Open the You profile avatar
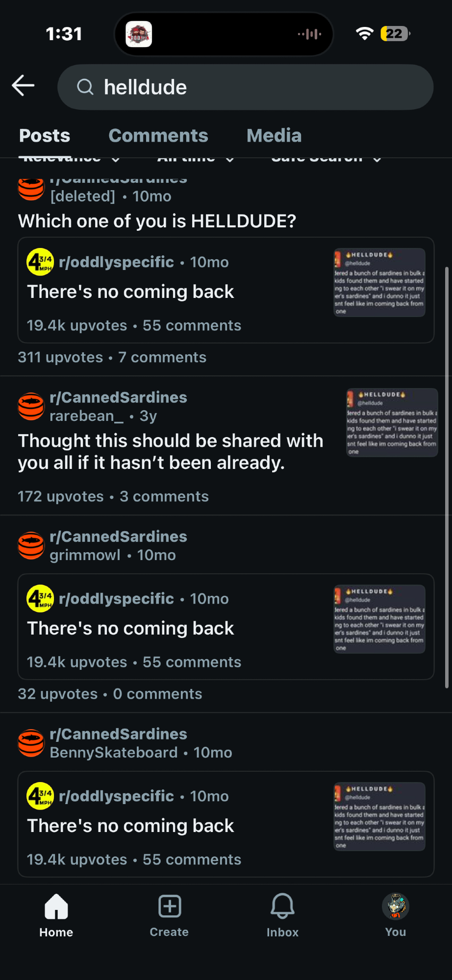Screen dimensions: 452x980 (x=396, y=906)
